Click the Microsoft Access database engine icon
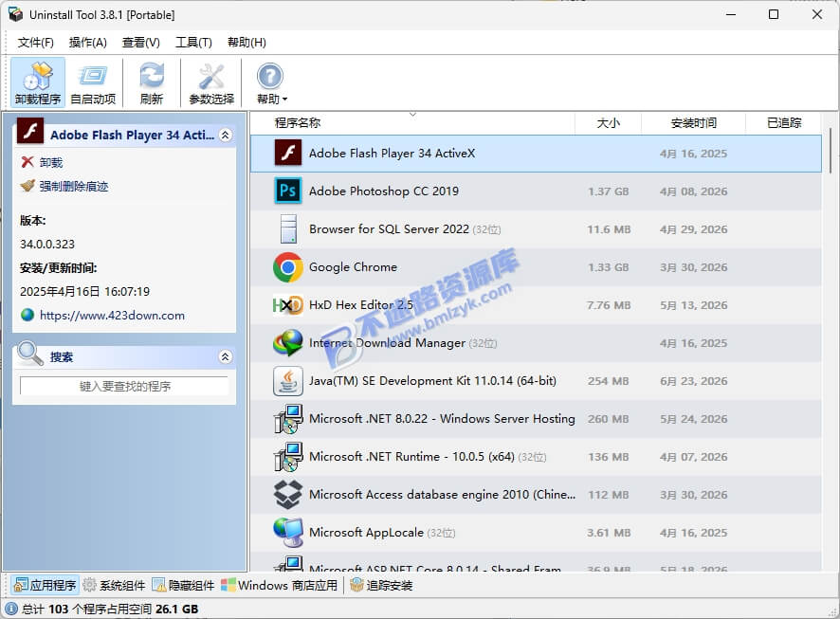Image resolution: width=840 pixels, height=619 pixels. click(288, 495)
